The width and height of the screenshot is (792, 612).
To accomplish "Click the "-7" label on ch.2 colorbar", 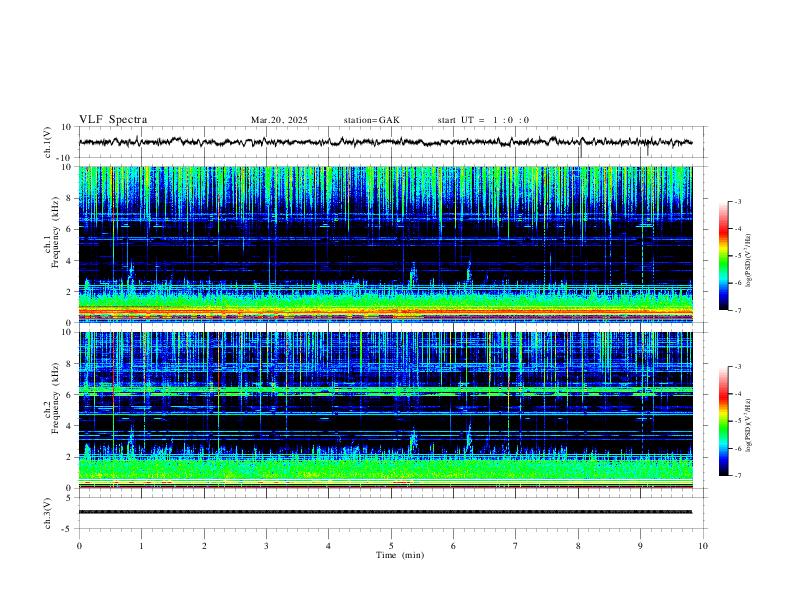I will pyautogui.click(x=737, y=476).
